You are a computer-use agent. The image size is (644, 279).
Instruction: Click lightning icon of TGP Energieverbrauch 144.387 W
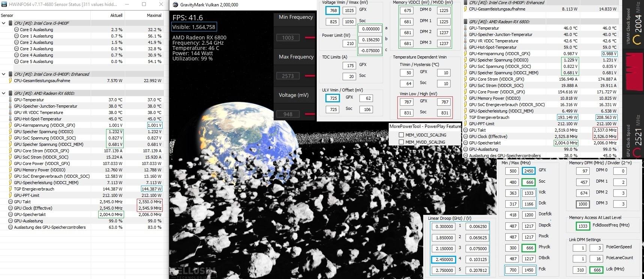(10, 189)
